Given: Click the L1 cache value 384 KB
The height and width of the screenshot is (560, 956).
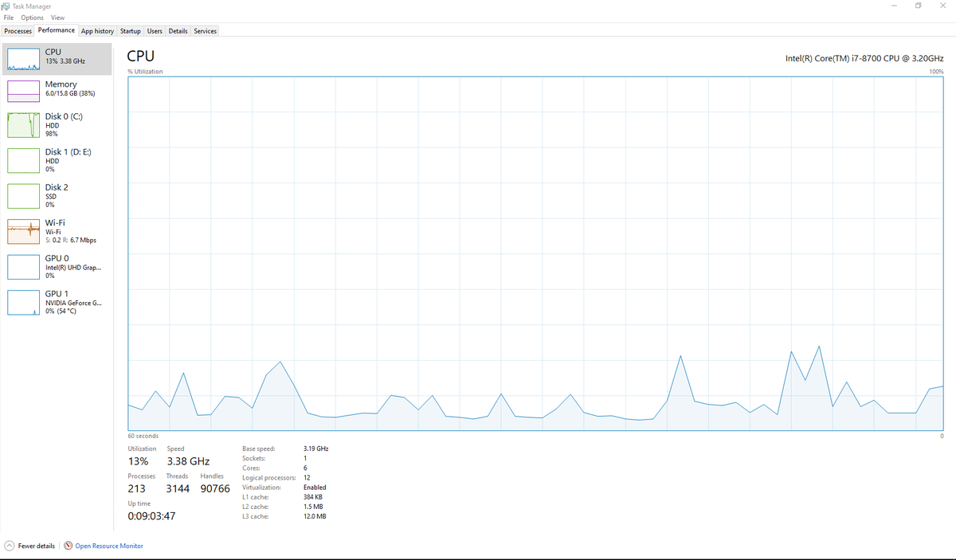Looking at the screenshot, I should 313,497.
